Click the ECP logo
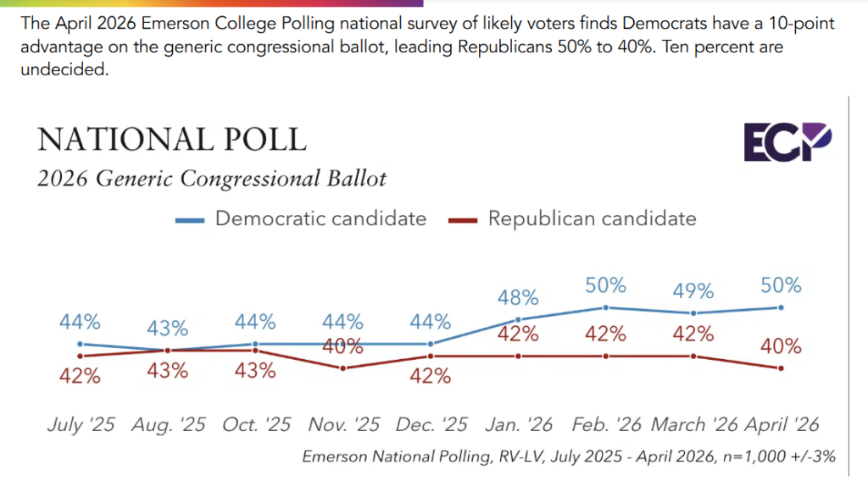 coord(787,142)
